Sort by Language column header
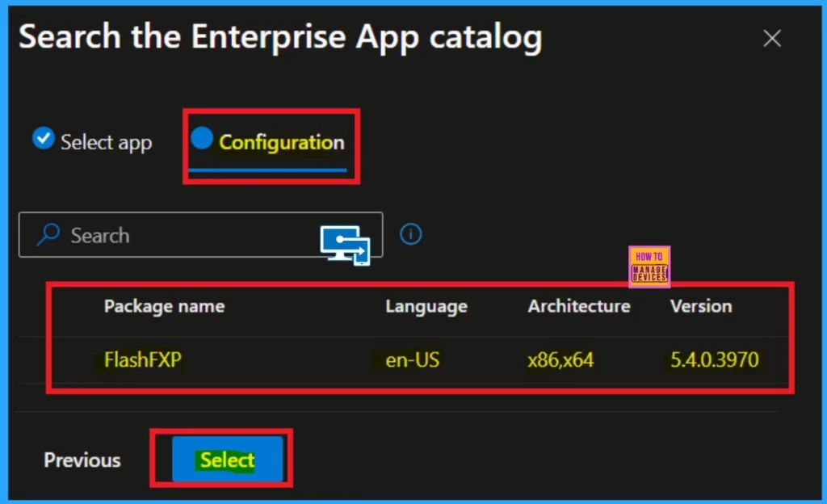This screenshot has height=504, width=827. [x=426, y=306]
